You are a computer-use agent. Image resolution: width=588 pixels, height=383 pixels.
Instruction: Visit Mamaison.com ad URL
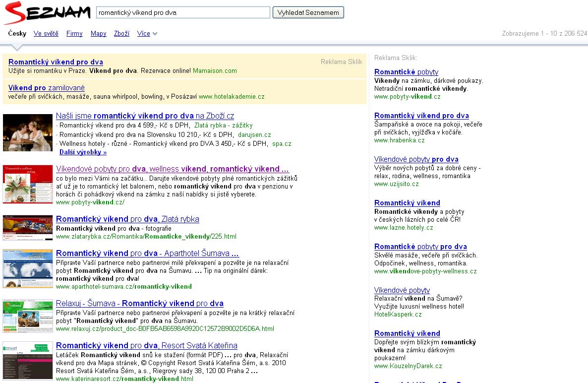coord(215,70)
